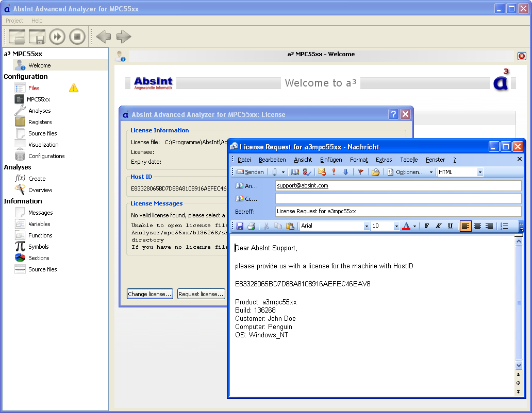Click the paste clipboard icon
532x413 pixels.
(x=290, y=226)
